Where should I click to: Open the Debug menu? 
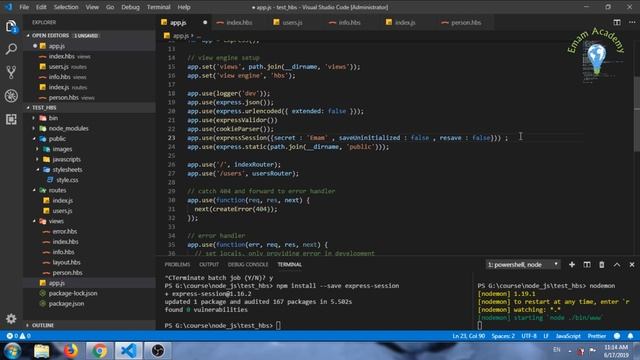pos(130,7)
